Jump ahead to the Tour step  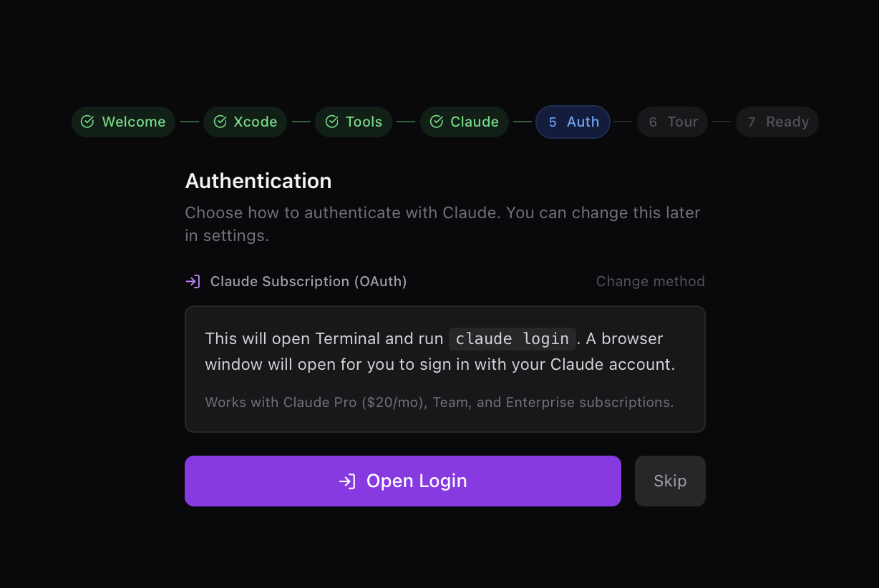point(672,122)
